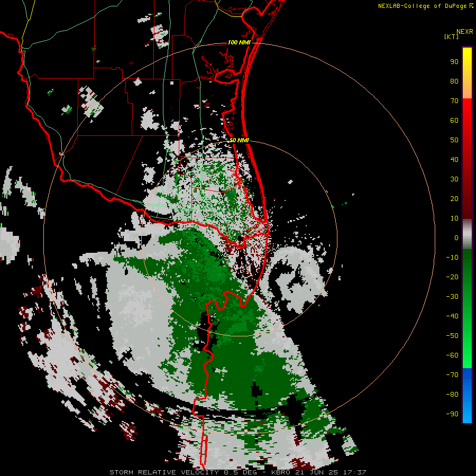
Task: Click the NEXR label above the color scale
Action: tap(464, 32)
